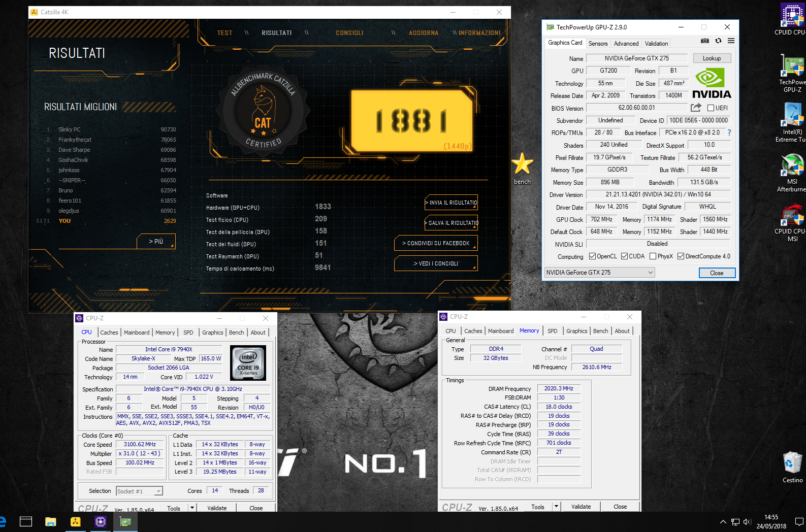
Task: Open the GPU-Z hamburger menu icon
Action: (731, 41)
